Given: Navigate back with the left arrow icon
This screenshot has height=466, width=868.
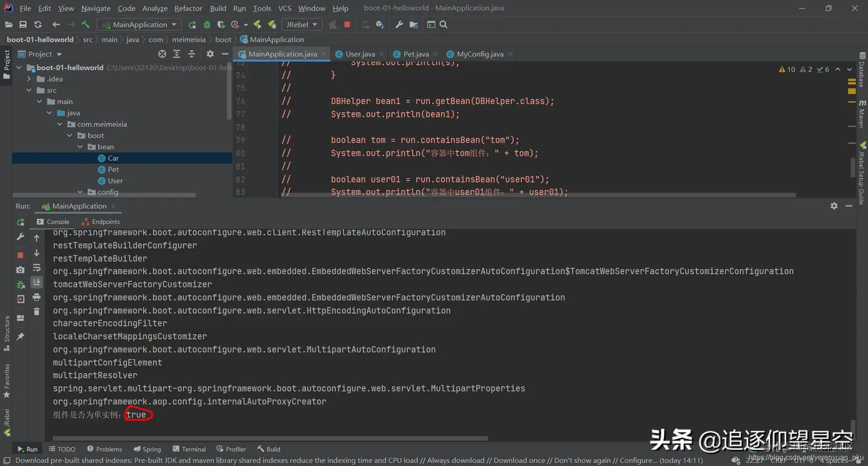Looking at the screenshot, I should click(x=56, y=25).
